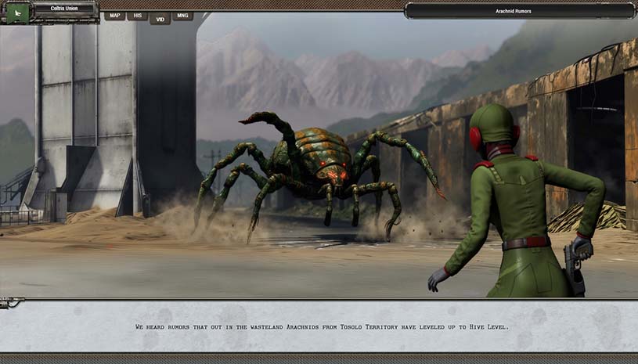Switch to the HIS tab
The height and width of the screenshot is (364, 638).
[x=137, y=15]
